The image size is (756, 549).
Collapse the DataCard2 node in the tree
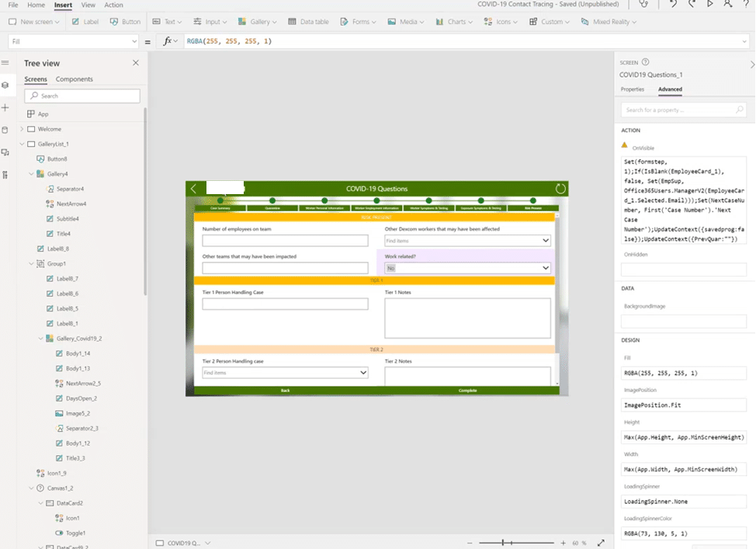[40, 503]
